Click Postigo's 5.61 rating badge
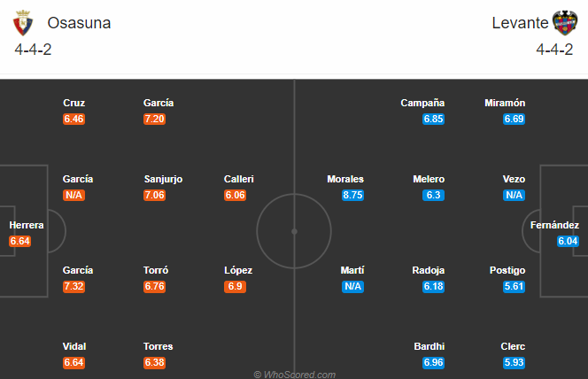Image resolution: width=588 pixels, height=379 pixels. tap(514, 286)
